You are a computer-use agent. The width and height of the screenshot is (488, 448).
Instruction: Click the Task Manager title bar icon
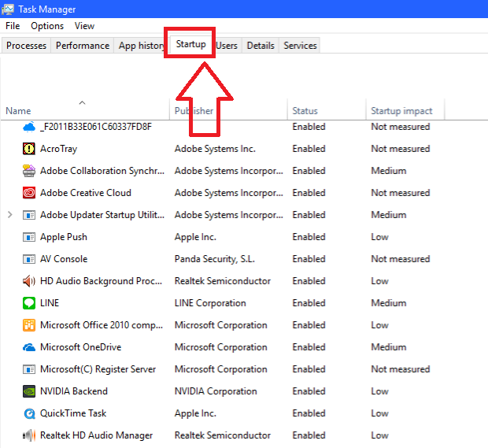tap(7, 9)
